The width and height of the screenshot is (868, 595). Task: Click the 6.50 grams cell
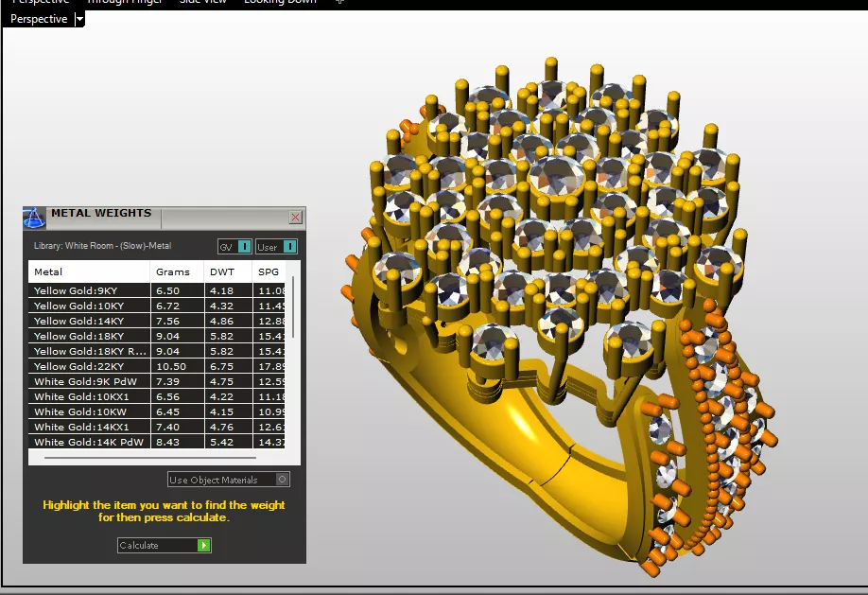177,290
